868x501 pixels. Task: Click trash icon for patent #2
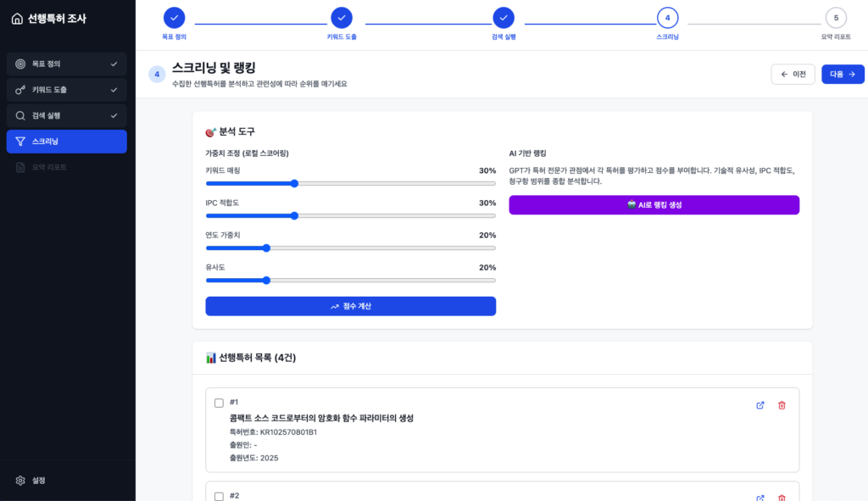point(782,498)
